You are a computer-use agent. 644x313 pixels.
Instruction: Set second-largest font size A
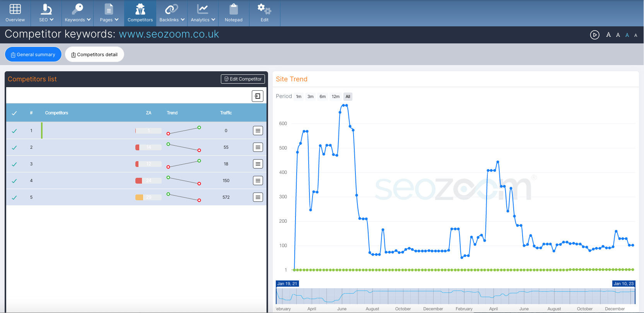[x=618, y=35]
